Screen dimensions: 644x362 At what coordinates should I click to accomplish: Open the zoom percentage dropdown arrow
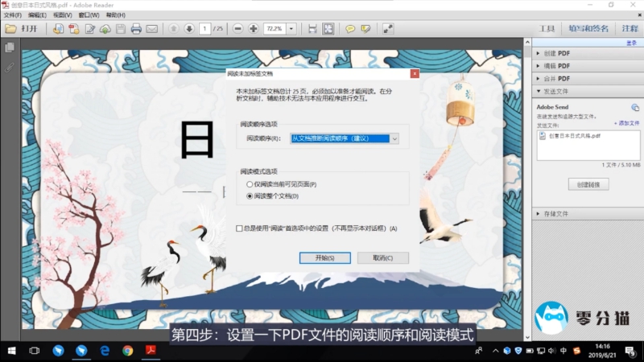pyautogui.click(x=291, y=29)
